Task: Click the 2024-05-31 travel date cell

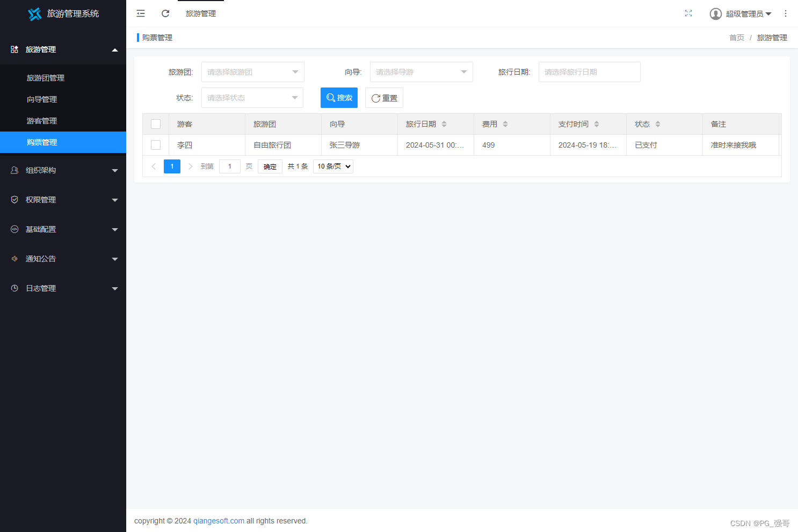Action: (436, 145)
